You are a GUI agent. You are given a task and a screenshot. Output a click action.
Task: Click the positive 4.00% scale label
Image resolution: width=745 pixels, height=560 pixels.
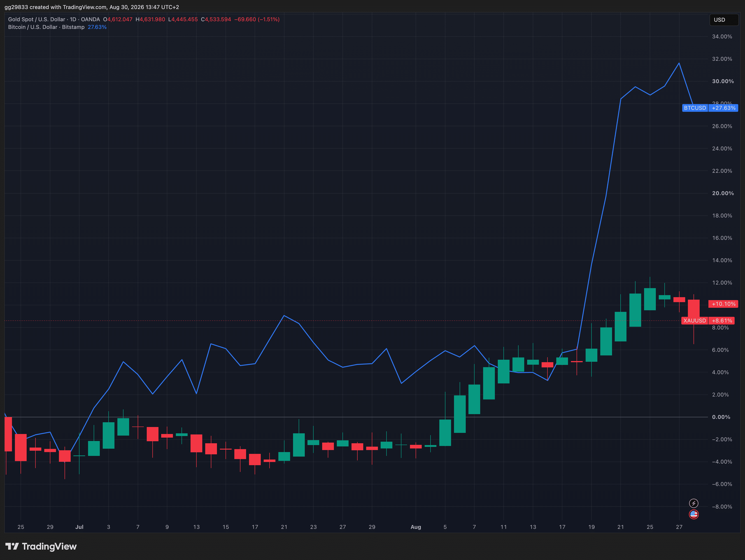point(720,372)
